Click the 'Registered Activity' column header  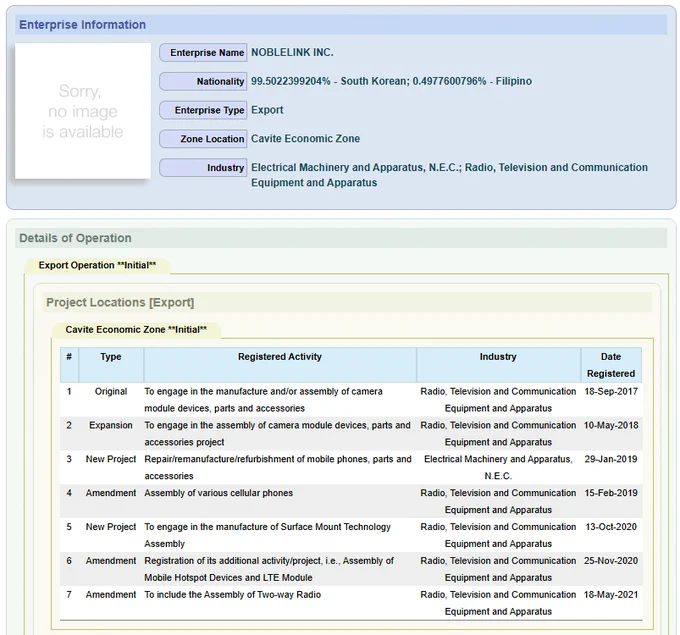click(280, 365)
